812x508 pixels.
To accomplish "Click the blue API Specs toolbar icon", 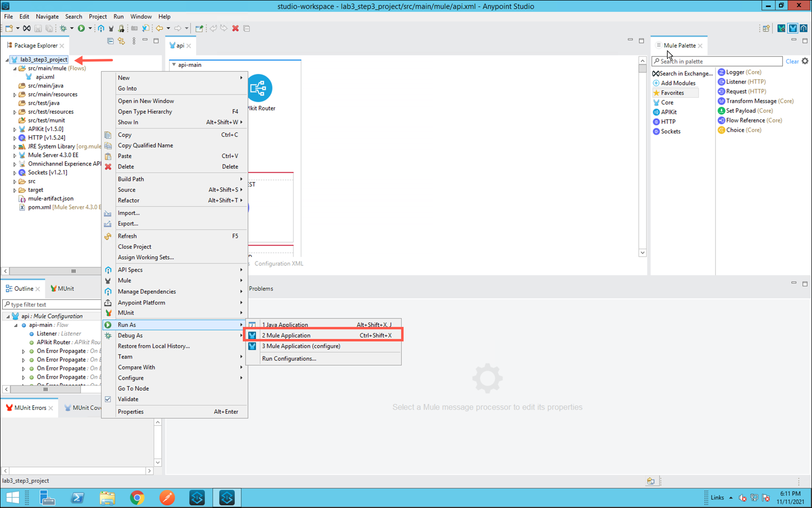I will pyautogui.click(x=101, y=28).
